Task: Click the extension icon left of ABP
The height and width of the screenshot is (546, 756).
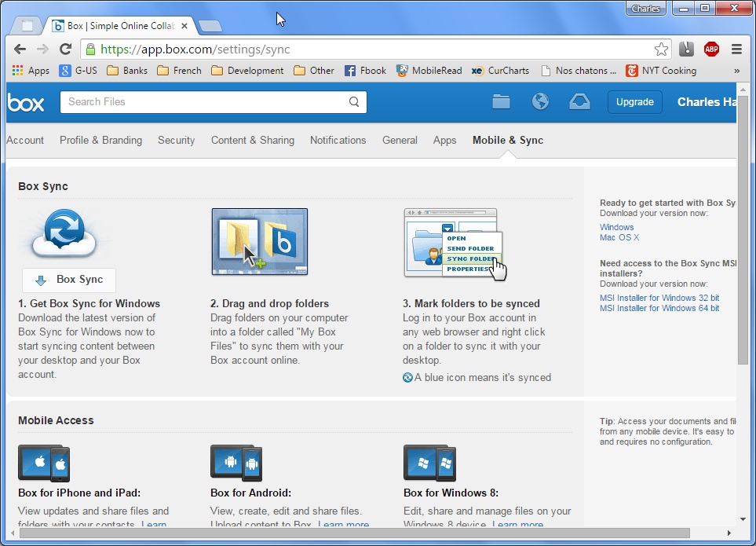Action: [x=686, y=49]
